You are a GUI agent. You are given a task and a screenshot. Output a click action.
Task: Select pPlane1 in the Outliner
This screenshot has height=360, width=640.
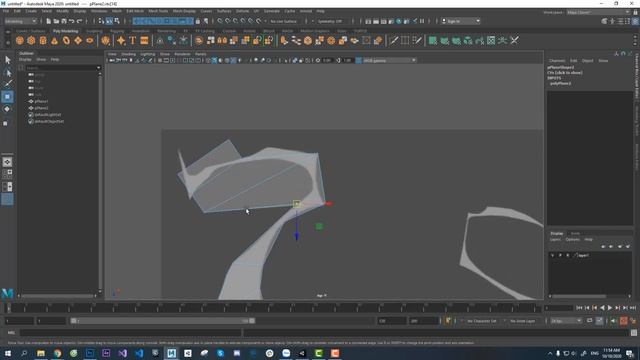[x=41, y=101]
